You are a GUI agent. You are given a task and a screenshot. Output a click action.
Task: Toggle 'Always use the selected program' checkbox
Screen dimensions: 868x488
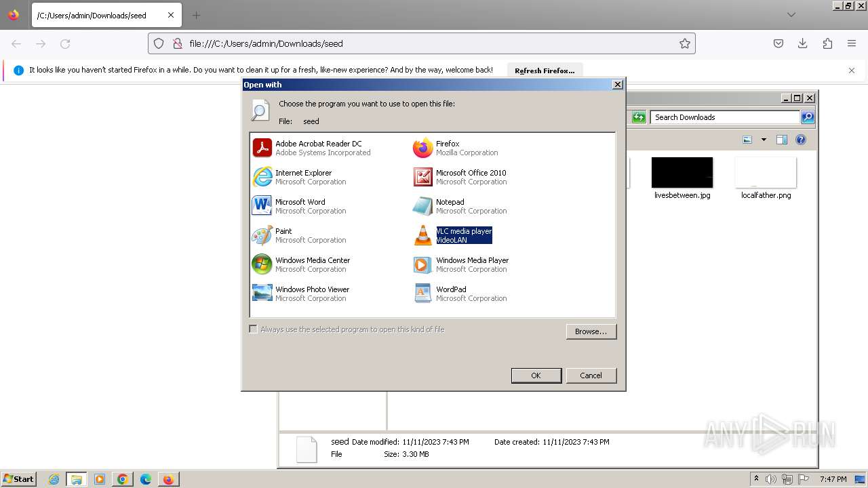253,329
